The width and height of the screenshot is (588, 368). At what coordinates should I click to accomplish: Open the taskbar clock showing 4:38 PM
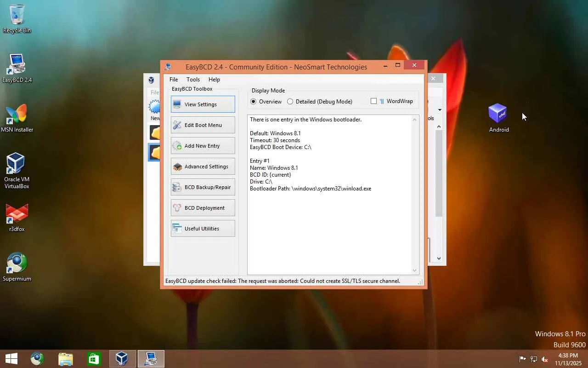click(x=568, y=359)
